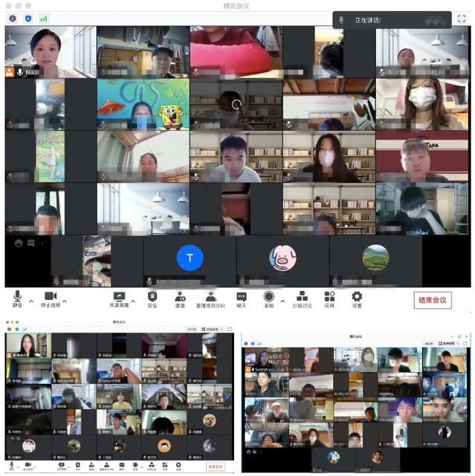Open the 设置 settings gear

pos(357,299)
